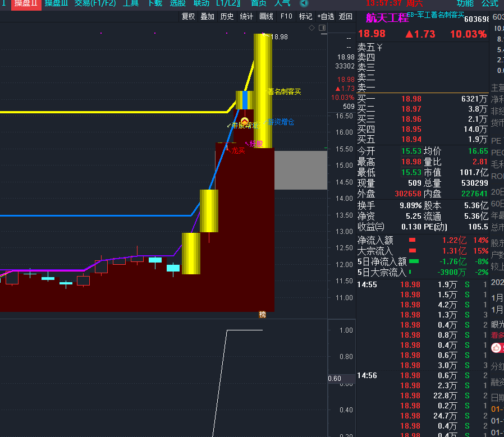
Task: Click the 净流入额 value 1.22亿
Action: tap(454, 240)
